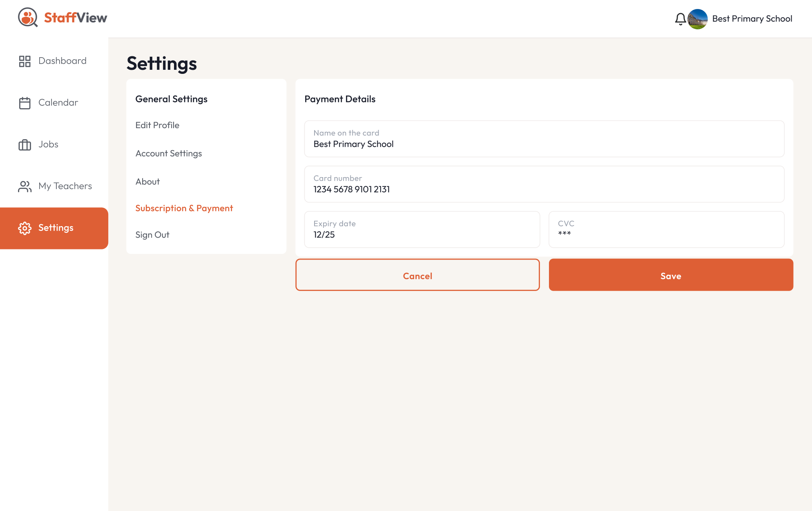812x511 pixels.
Task: Go to Account Settings section
Action: [169, 153]
